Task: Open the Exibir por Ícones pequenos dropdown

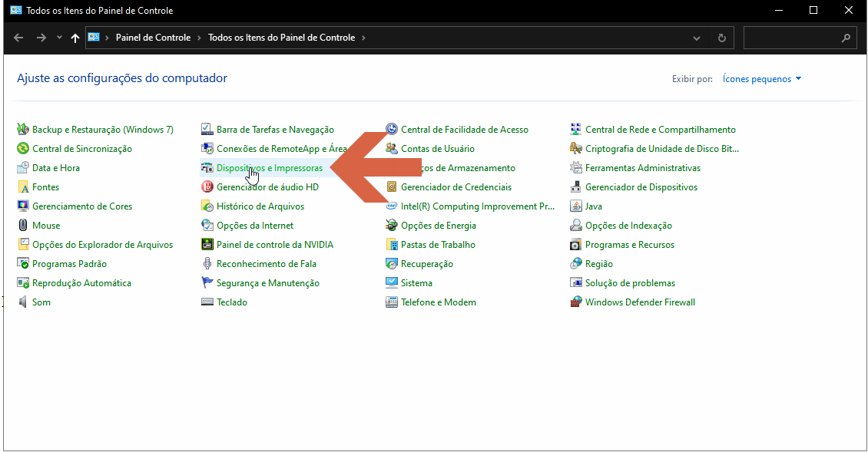Action: click(x=762, y=78)
